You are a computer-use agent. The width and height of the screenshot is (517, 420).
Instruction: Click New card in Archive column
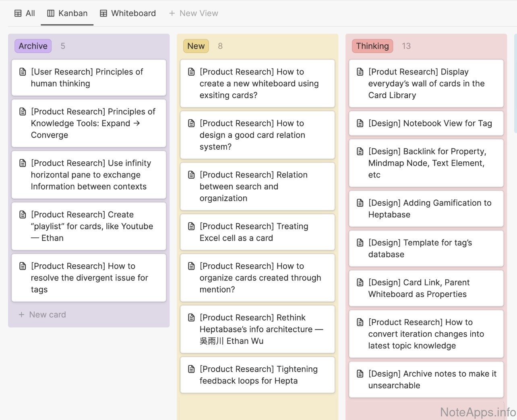[42, 315]
